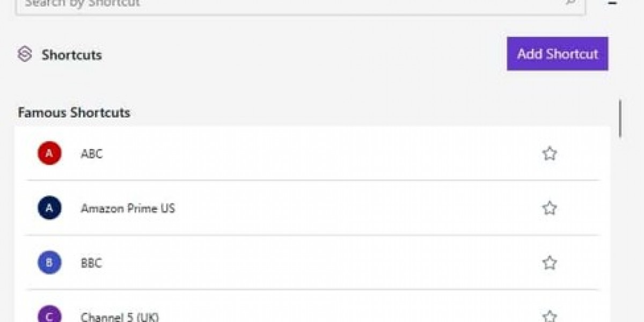Click the magnifier icon in search box
This screenshot has width=644, height=322.
pyautogui.click(x=570, y=2)
